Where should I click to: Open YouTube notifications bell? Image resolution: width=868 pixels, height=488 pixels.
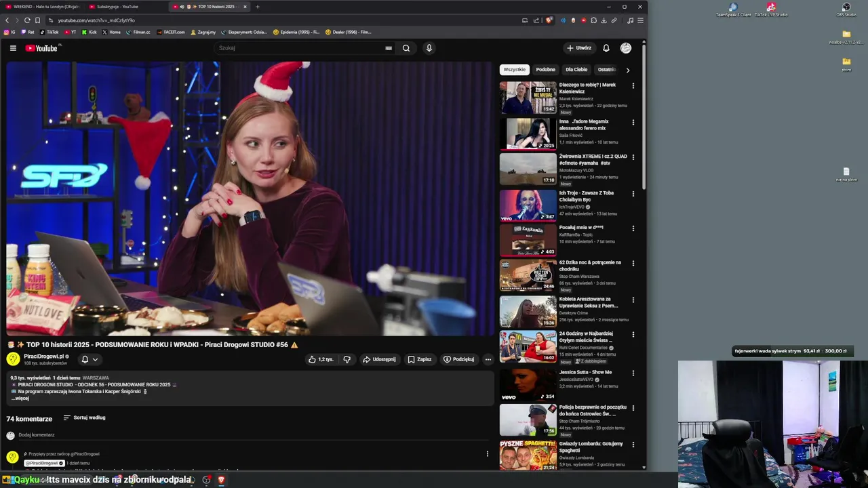tap(606, 48)
